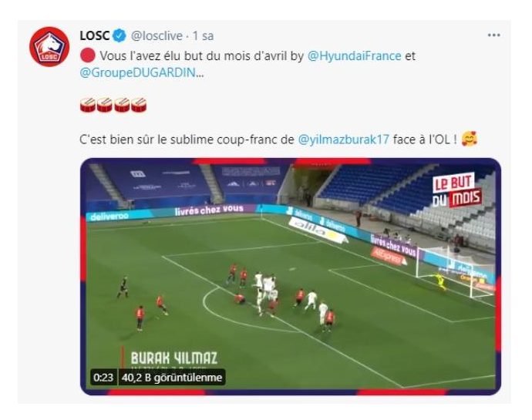
Task: Play the free-kick video
Action: 291,277
